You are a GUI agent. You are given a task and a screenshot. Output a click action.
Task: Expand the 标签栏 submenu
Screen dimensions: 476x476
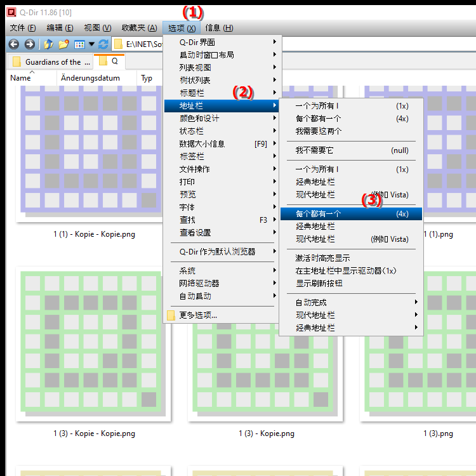(x=223, y=156)
